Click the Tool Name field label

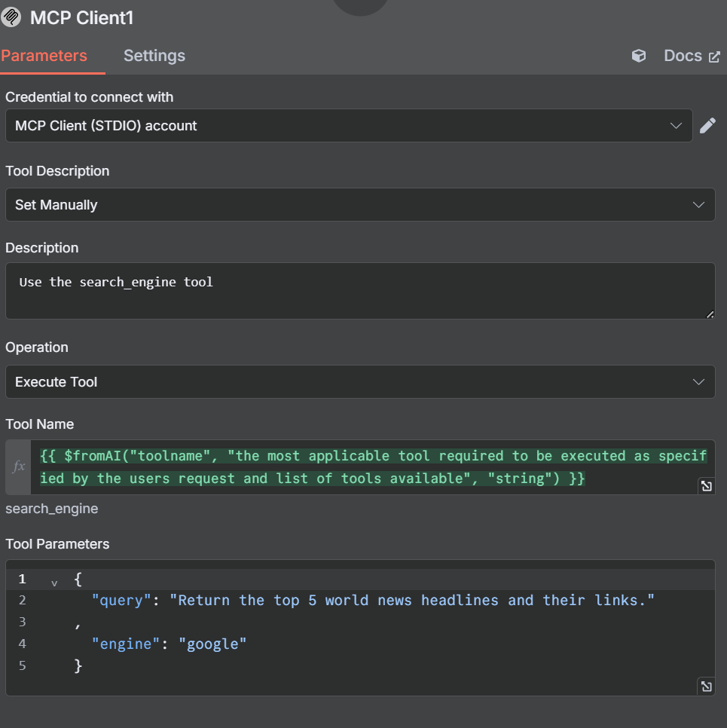coord(39,424)
